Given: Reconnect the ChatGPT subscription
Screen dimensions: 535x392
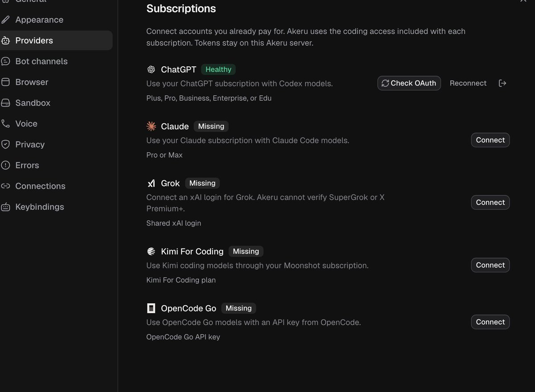Looking at the screenshot, I should [x=468, y=83].
